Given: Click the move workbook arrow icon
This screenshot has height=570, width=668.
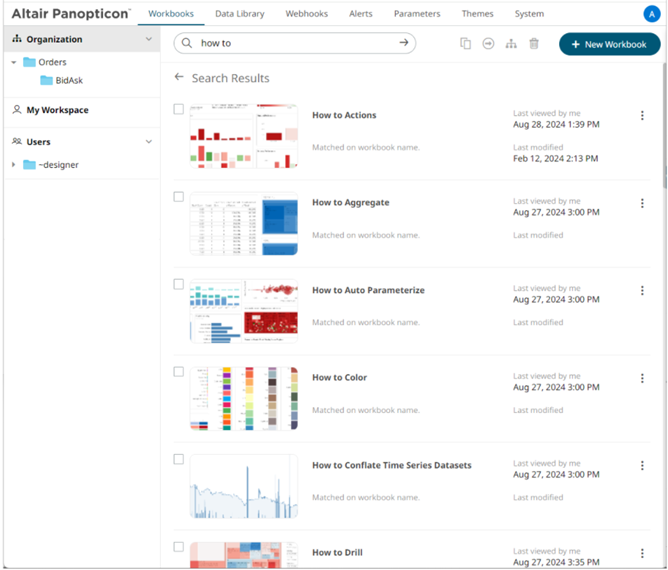Looking at the screenshot, I should [488, 44].
